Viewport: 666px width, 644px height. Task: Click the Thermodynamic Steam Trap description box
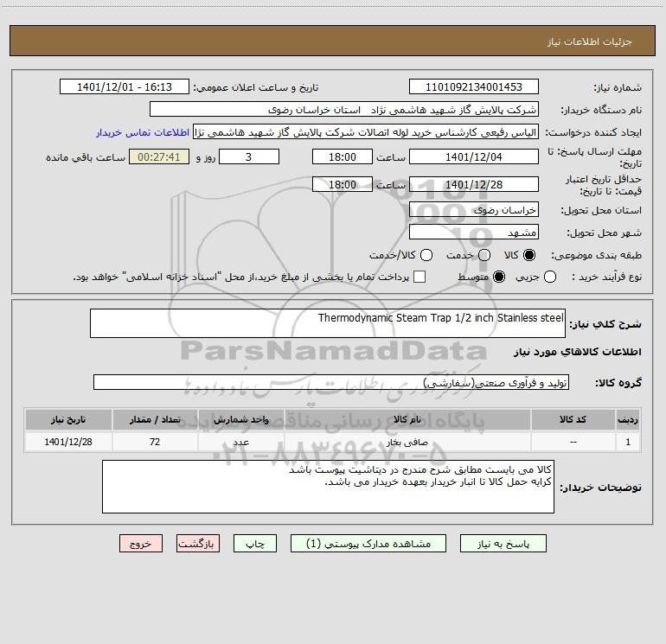coord(328,323)
